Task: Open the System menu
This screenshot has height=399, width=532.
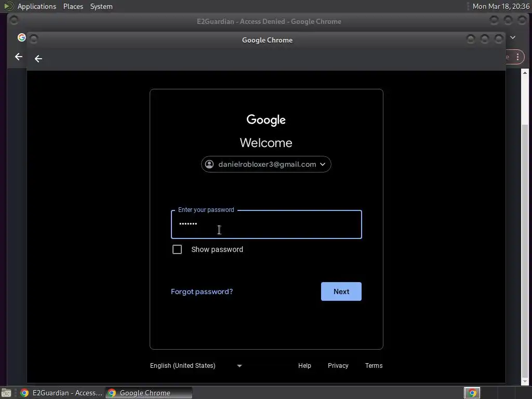Action: (x=101, y=6)
